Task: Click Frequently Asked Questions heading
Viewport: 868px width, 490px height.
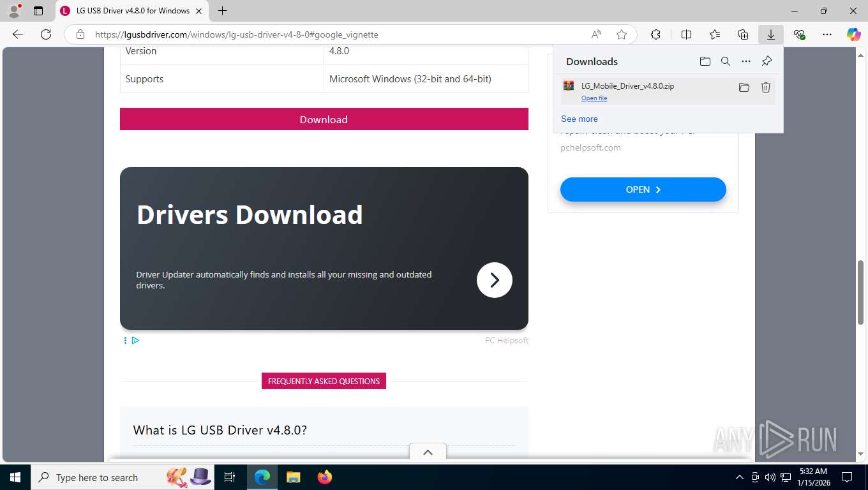Action: (x=324, y=381)
